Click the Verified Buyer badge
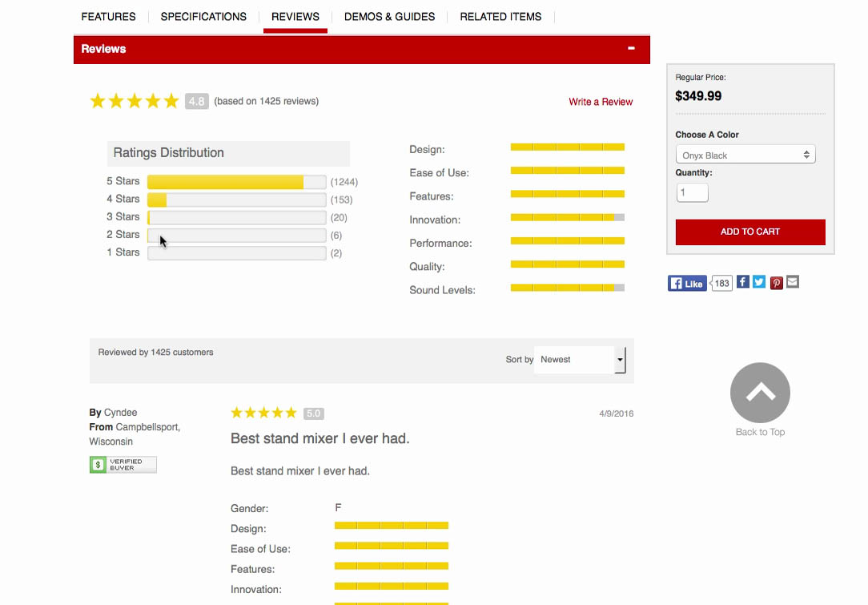Viewport: 868px width, 605px height. tap(123, 464)
